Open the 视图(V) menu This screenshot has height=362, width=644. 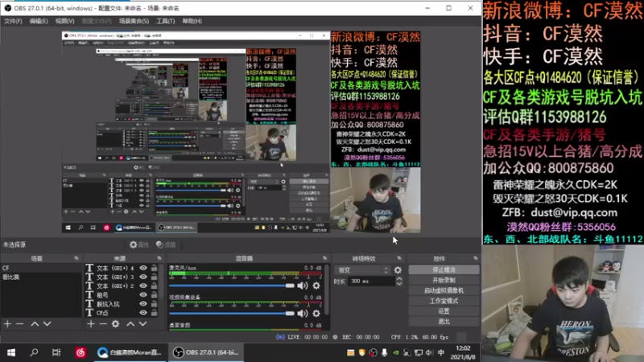[x=65, y=21]
